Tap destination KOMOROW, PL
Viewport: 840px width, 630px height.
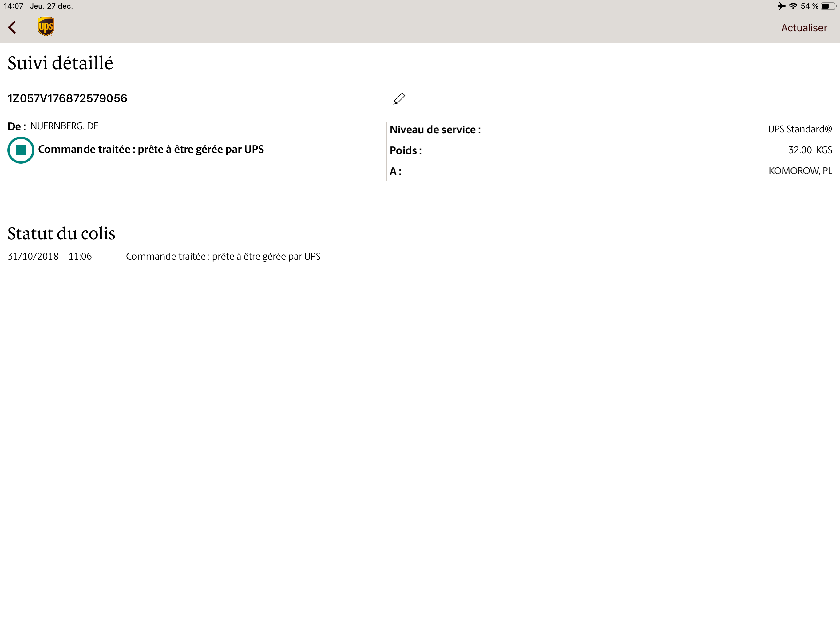(800, 171)
